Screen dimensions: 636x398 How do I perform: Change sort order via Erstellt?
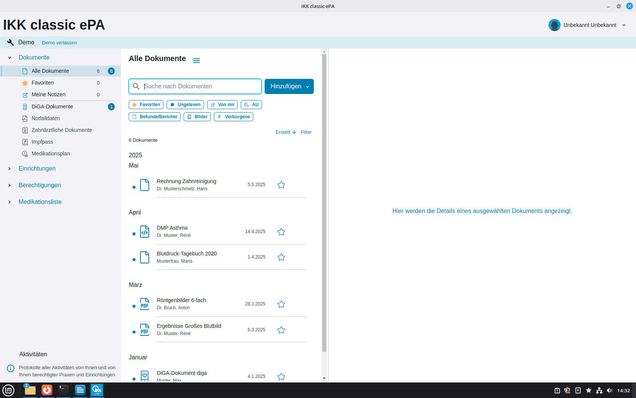pos(286,132)
